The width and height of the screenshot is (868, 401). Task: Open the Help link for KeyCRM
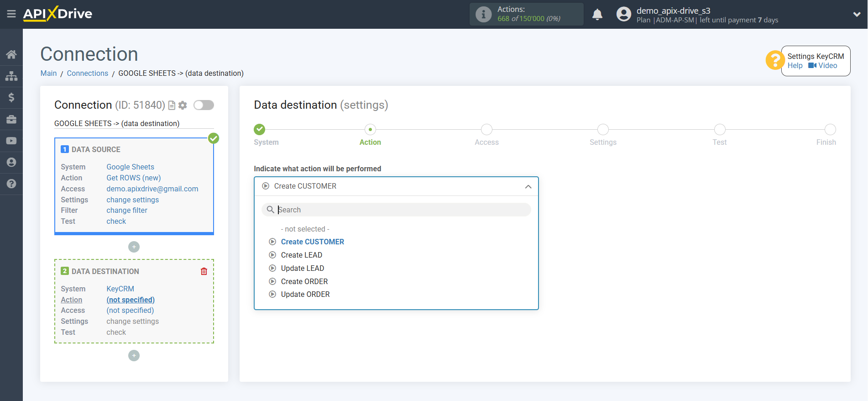coord(795,66)
